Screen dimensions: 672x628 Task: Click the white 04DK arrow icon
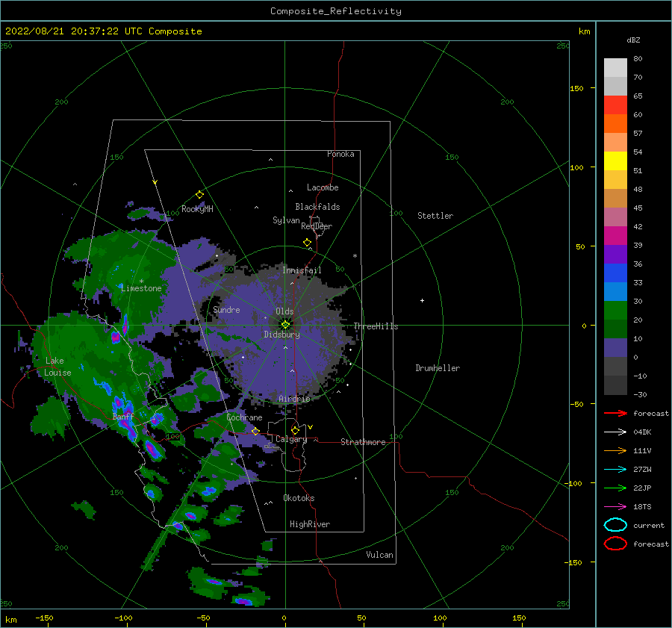click(x=615, y=432)
